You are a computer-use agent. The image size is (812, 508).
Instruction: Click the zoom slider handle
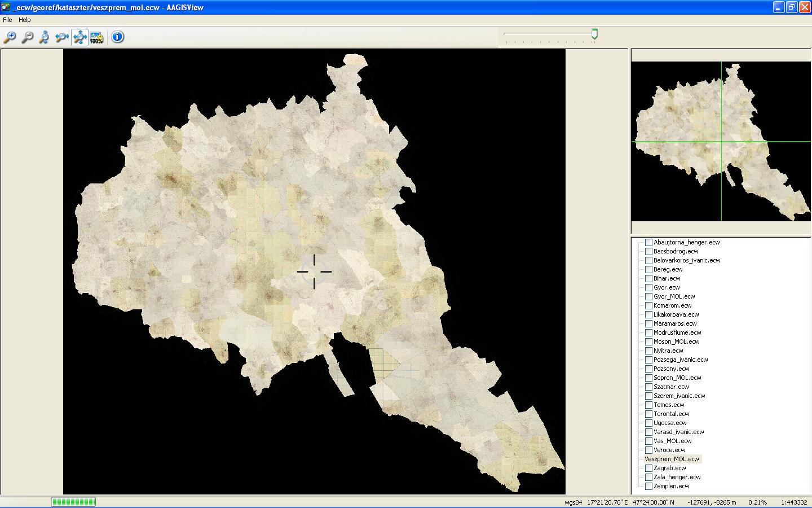594,35
